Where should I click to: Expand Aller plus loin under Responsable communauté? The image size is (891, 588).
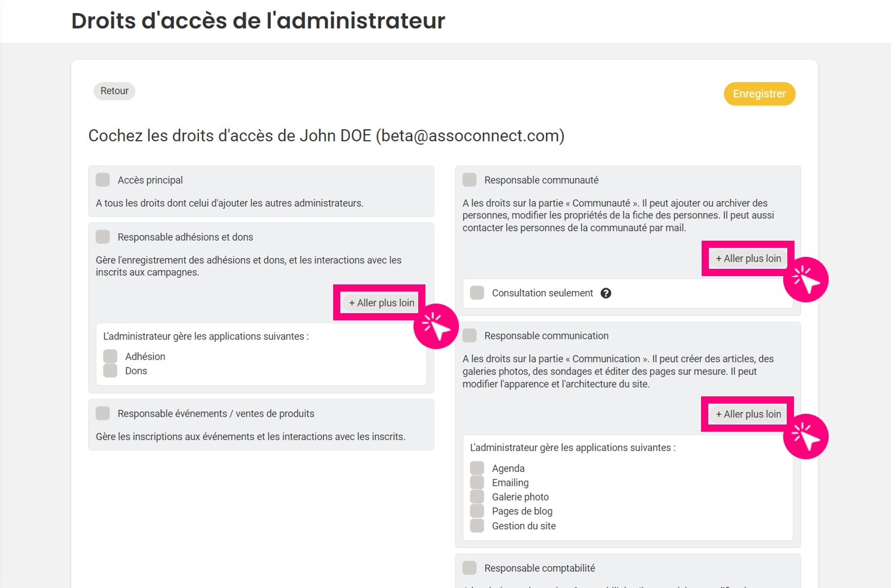748,259
